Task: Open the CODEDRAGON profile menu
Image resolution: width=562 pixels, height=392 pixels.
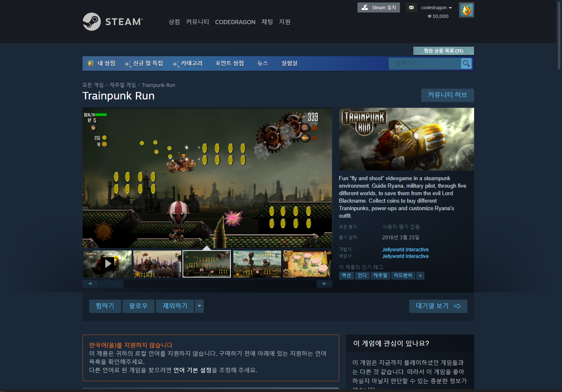Action: pyautogui.click(x=235, y=22)
